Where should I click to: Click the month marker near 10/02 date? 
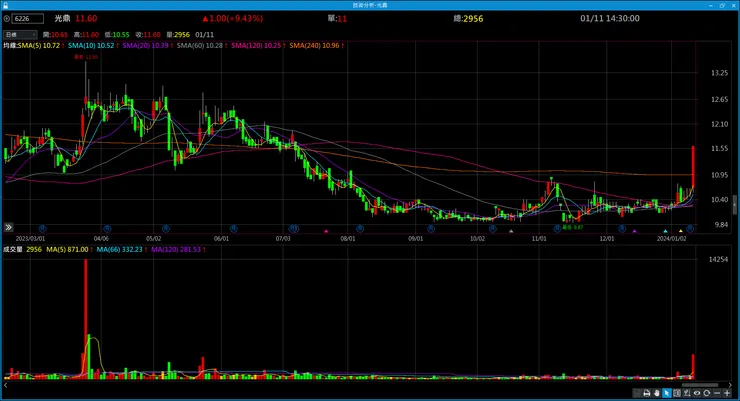493,229
